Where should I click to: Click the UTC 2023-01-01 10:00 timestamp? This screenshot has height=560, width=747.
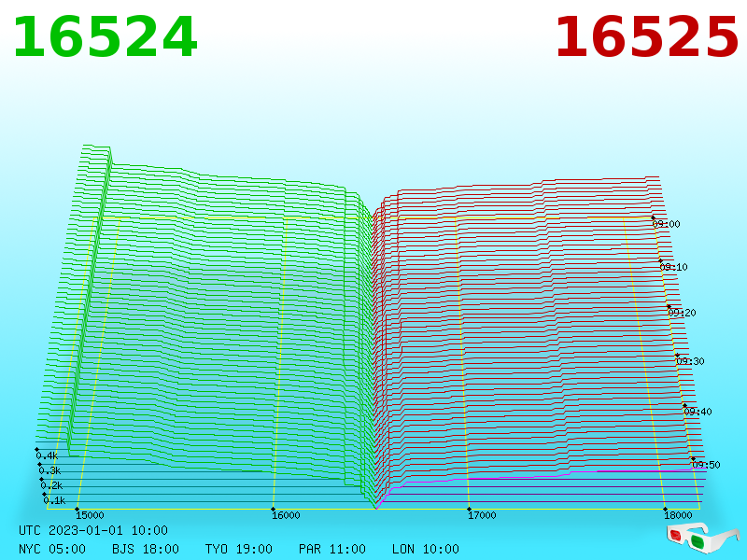[x=93, y=530]
